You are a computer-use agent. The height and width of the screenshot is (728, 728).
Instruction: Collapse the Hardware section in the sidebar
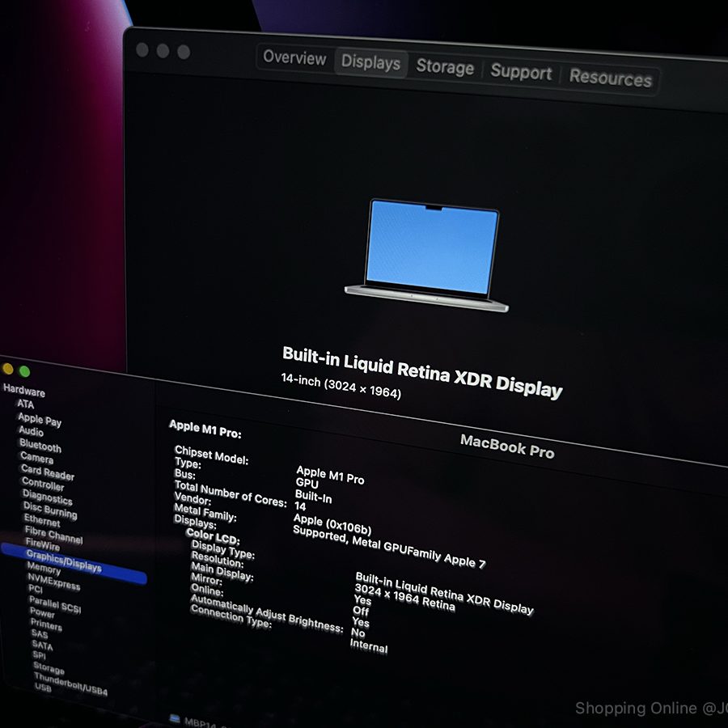point(24,391)
